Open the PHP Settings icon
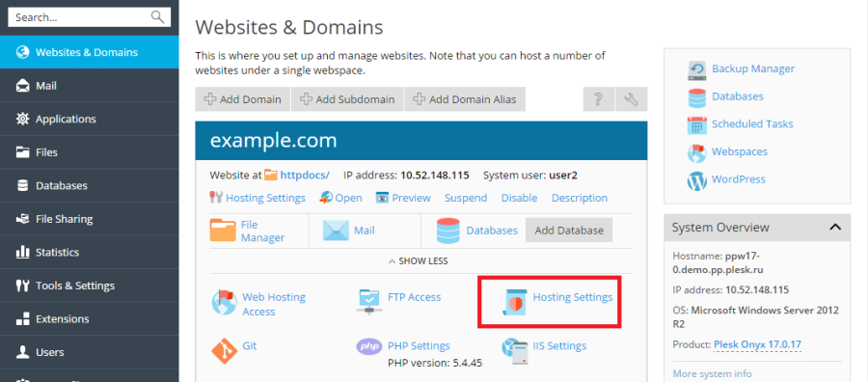Viewport: 868px width, 382px height. point(369,346)
